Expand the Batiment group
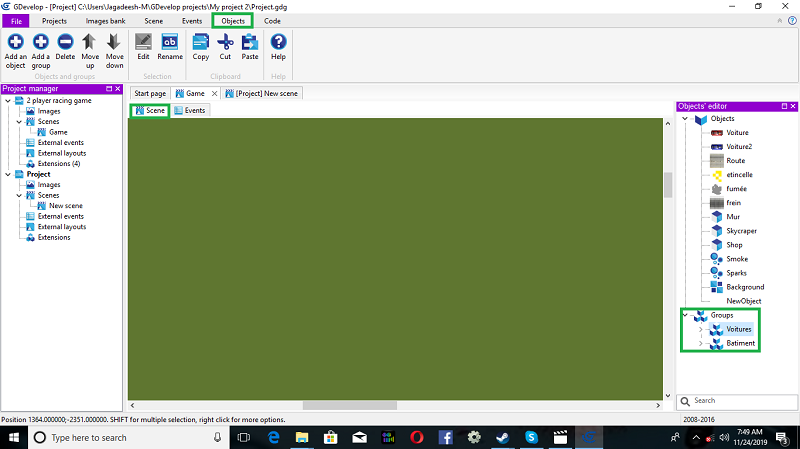 pyautogui.click(x=701, y=343)
